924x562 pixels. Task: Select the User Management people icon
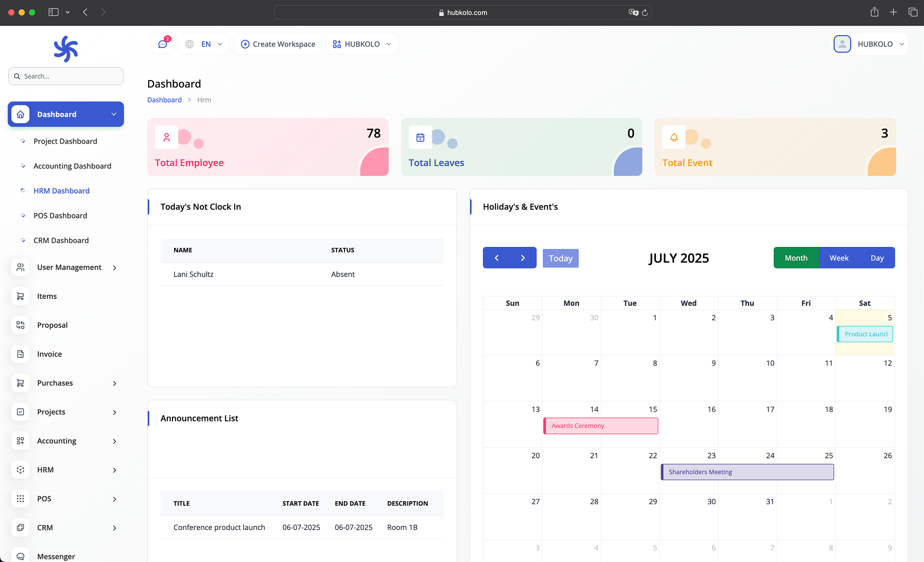click(20, 267)
